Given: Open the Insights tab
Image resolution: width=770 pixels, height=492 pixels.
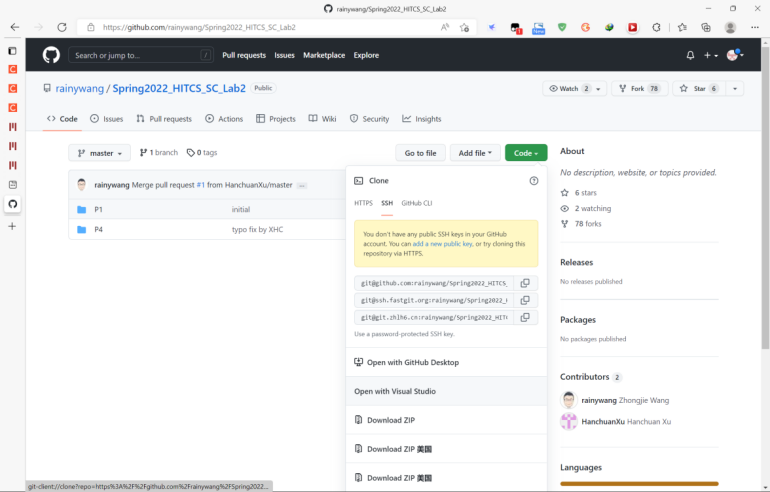Looking at the screenshot, I should click(422, 119).
